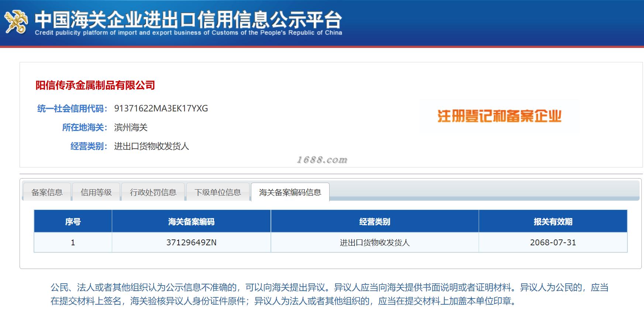
Task: Click the 序号 column header
Action: point(73,221)
